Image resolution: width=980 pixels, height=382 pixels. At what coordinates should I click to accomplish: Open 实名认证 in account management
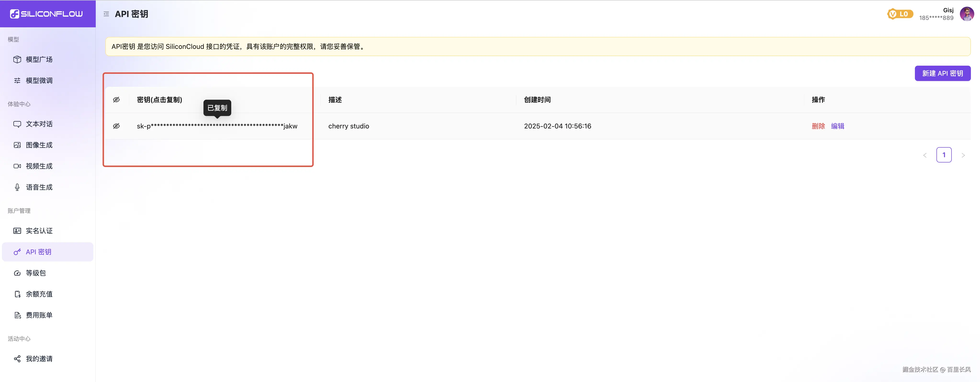39,231
